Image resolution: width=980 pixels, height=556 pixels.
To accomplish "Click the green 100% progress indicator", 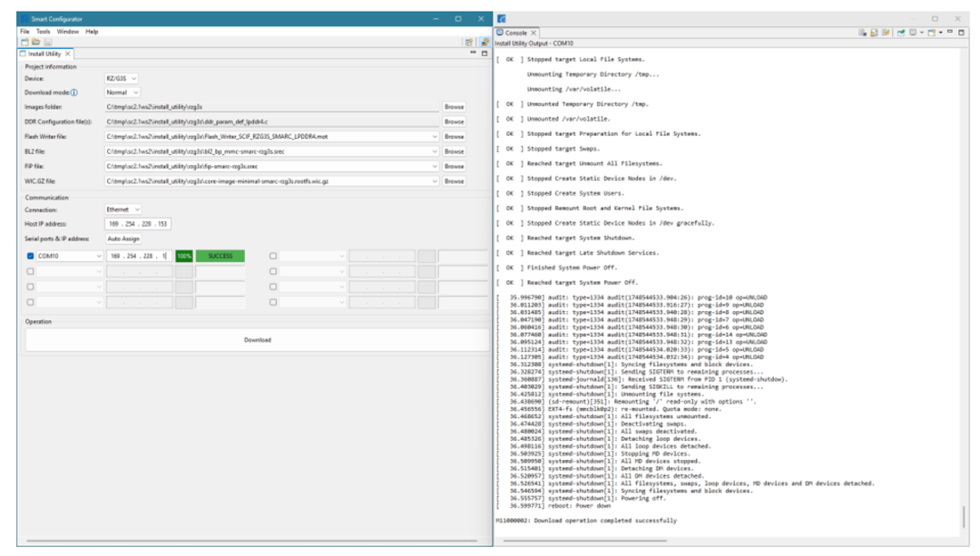I will [183, 256].
